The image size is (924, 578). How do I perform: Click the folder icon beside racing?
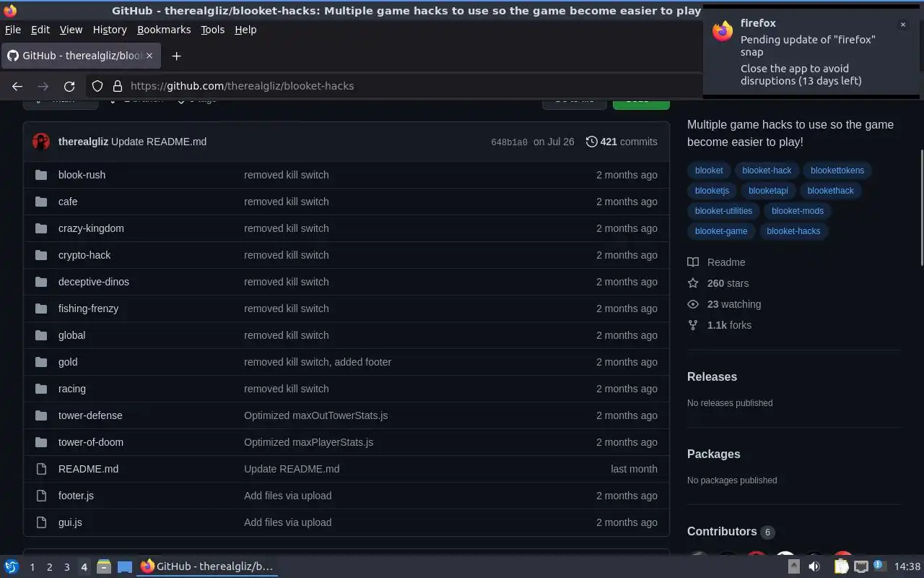pyautogui.click(x=41, y=389)
